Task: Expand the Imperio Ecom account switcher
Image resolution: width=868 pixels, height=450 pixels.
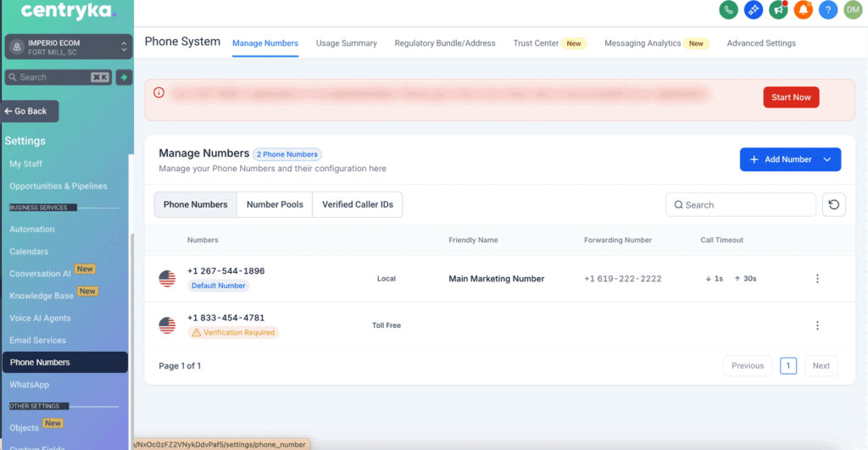Action: pyautogui.click(x=69, y=47)
